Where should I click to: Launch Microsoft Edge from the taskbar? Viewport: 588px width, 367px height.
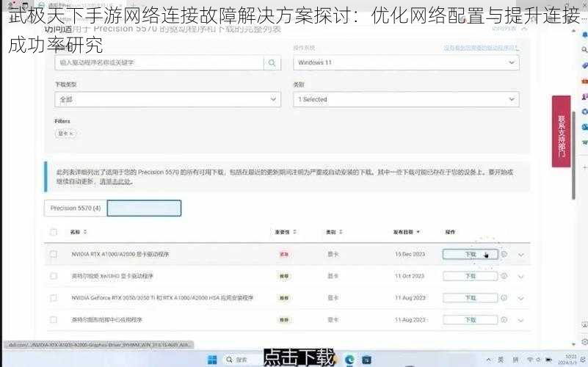coord(349,360)
